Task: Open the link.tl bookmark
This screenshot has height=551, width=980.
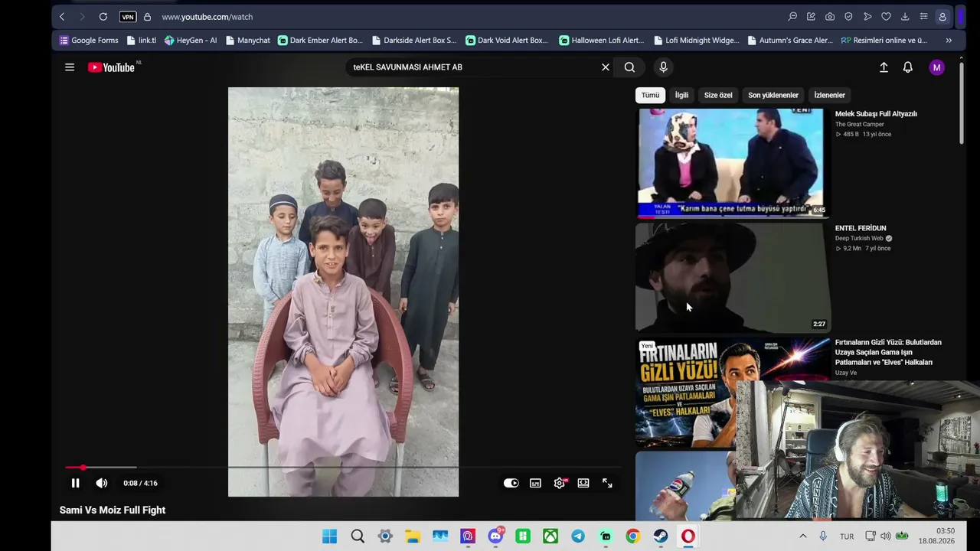Action: click(142, 41)
